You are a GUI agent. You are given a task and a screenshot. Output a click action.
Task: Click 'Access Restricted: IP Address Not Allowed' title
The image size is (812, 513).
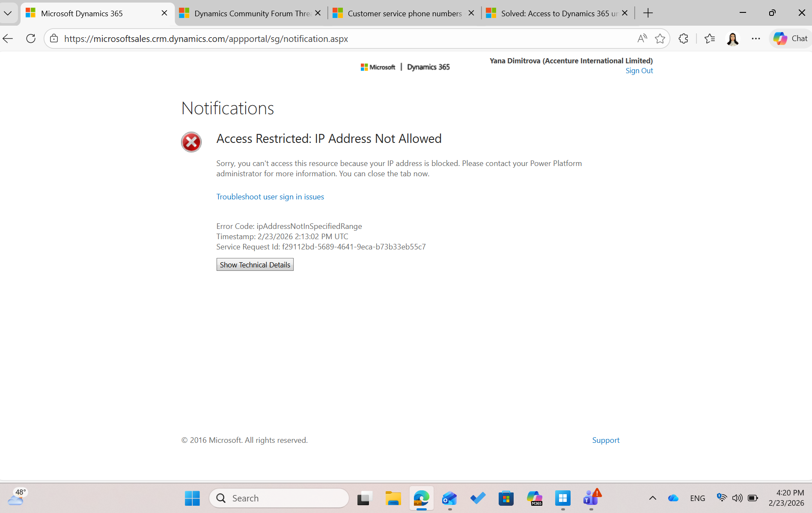(329, 139)
